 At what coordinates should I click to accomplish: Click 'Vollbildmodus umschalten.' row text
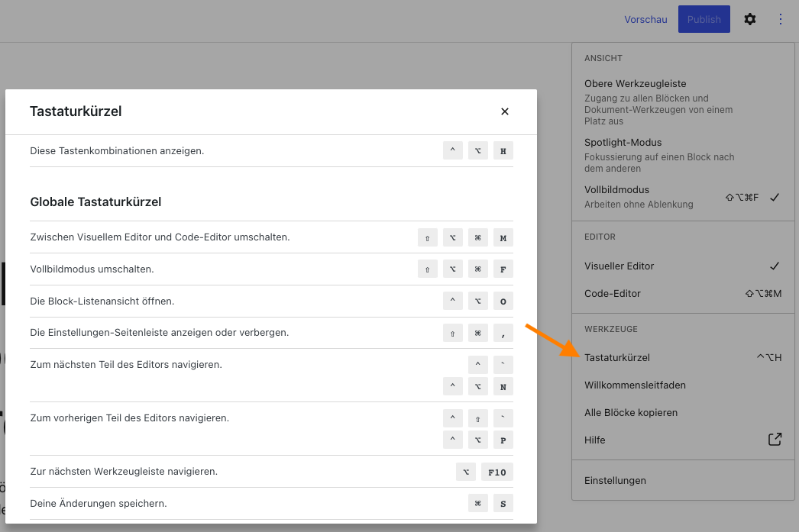(92, 269)
